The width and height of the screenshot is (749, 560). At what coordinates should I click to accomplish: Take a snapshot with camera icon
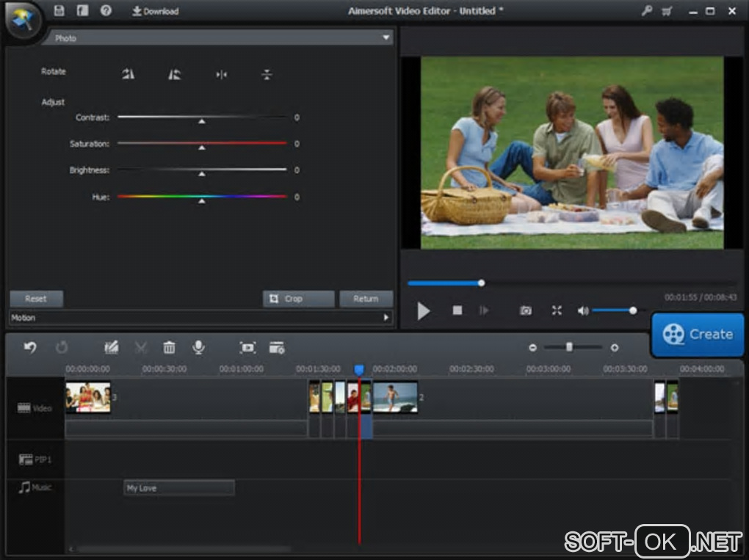click(526, 310)
